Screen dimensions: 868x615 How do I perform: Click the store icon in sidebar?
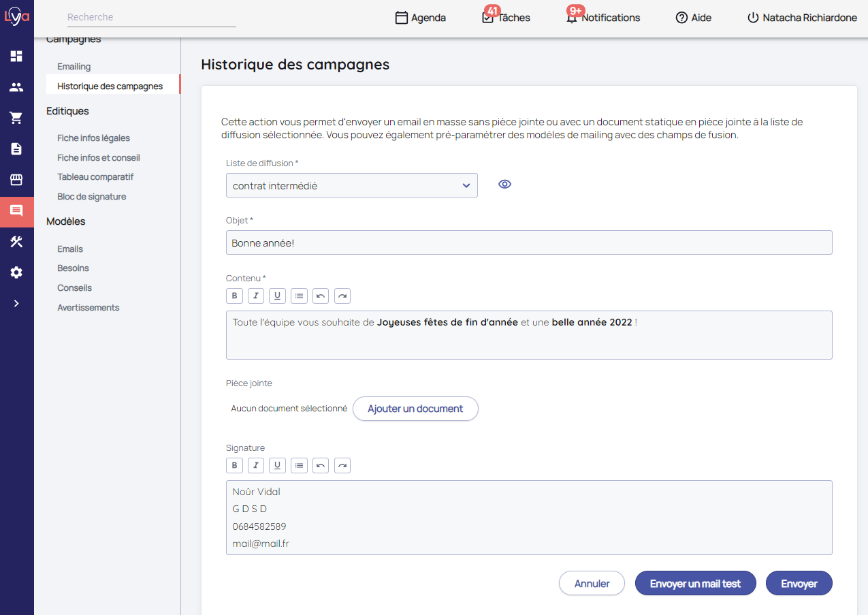(x=16, y=180)
